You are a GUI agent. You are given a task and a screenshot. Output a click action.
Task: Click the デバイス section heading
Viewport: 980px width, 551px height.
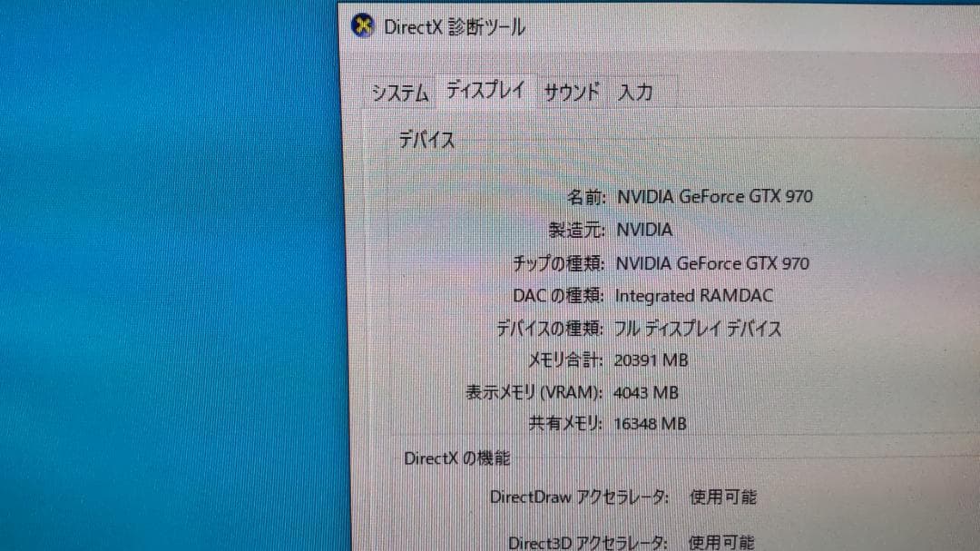[426, 139]
